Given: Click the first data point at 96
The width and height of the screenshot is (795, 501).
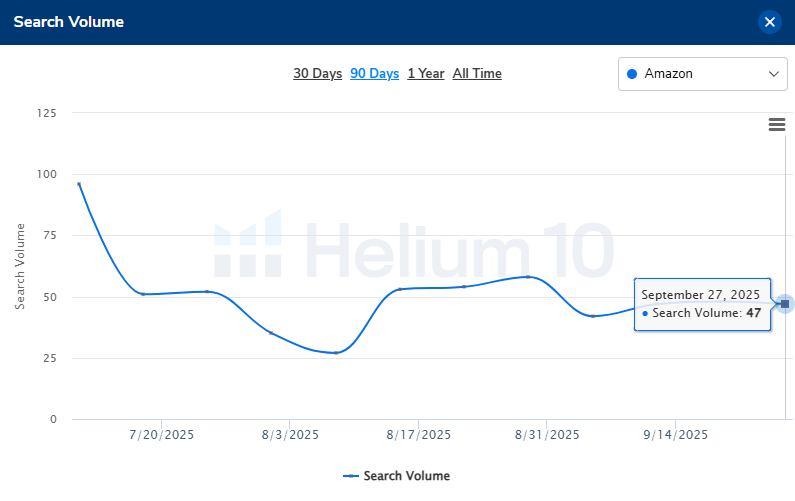Looking at the screenshot, I should pyautogui.click(x=79, y=184).
